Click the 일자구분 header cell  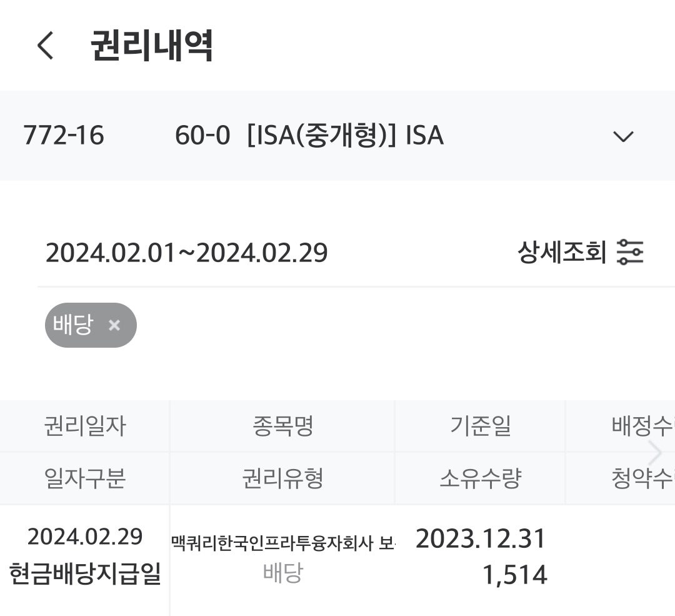85,478
